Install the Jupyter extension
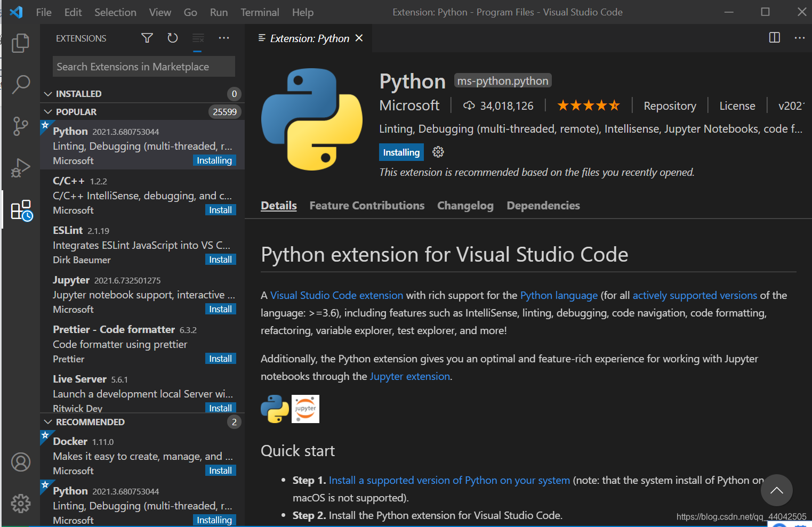The width and height of the screenshot is (812, 527). coord(220,309)
